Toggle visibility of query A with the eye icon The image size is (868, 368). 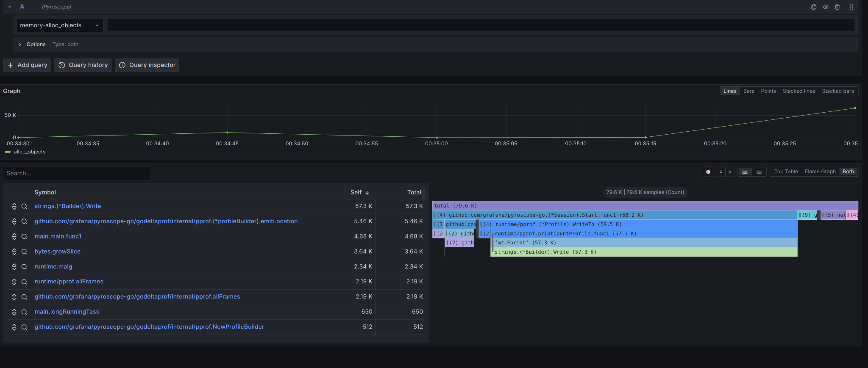(x=826, y=7)
